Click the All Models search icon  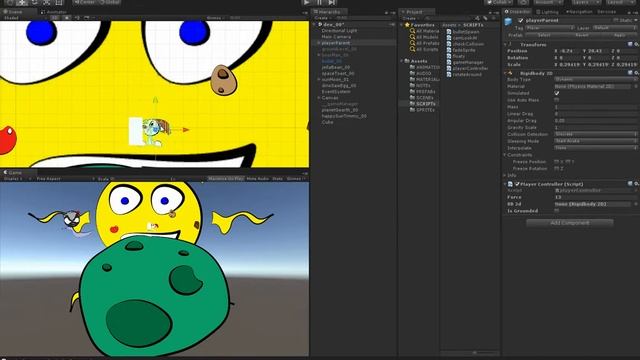pos(412,37)
